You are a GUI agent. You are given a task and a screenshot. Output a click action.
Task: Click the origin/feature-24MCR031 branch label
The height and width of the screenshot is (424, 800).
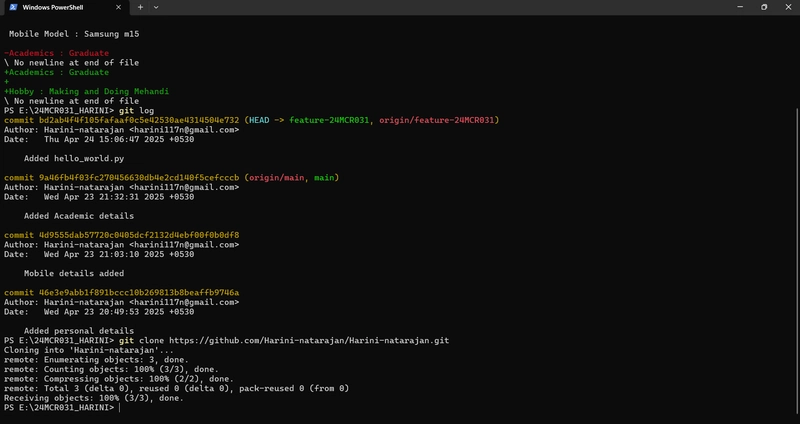(x=437, y=120)
